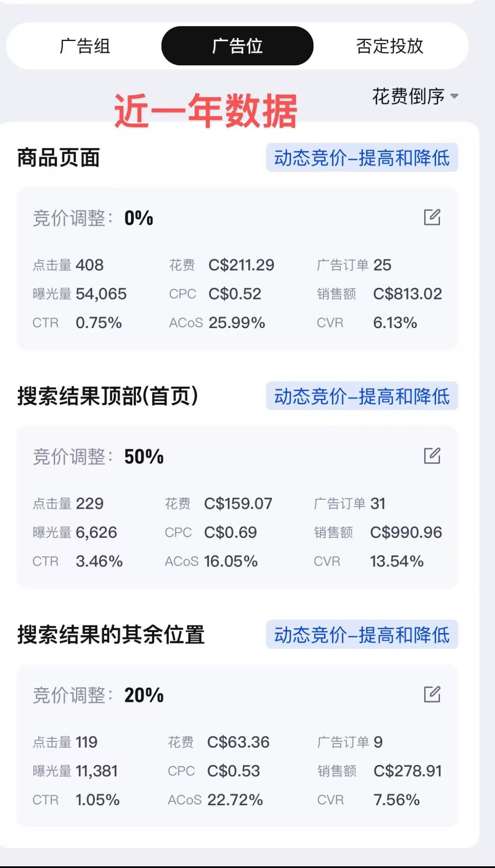Tap the 搜索结果的其余位置 section heading
The width and height of the screenshot is (495, 868).
click(111, 635)
